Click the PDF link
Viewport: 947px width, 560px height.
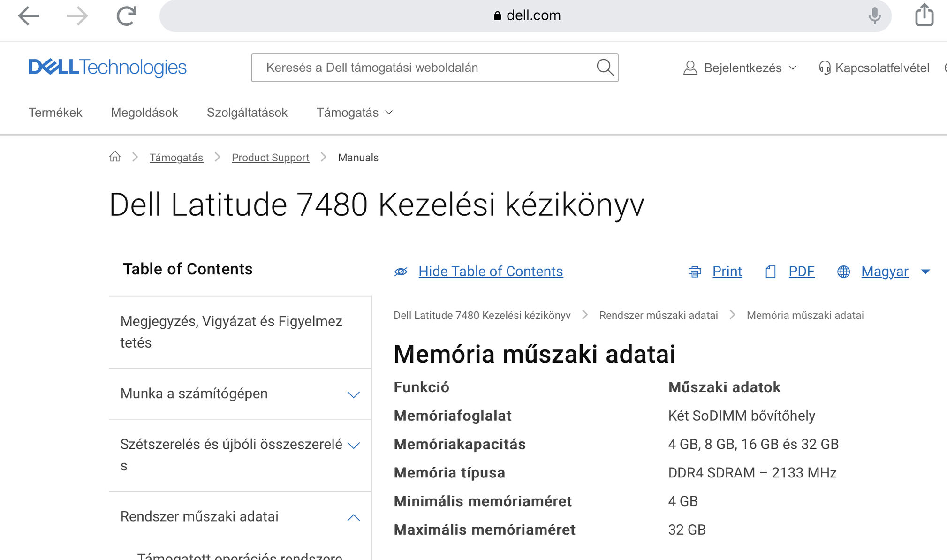(802, 272)
